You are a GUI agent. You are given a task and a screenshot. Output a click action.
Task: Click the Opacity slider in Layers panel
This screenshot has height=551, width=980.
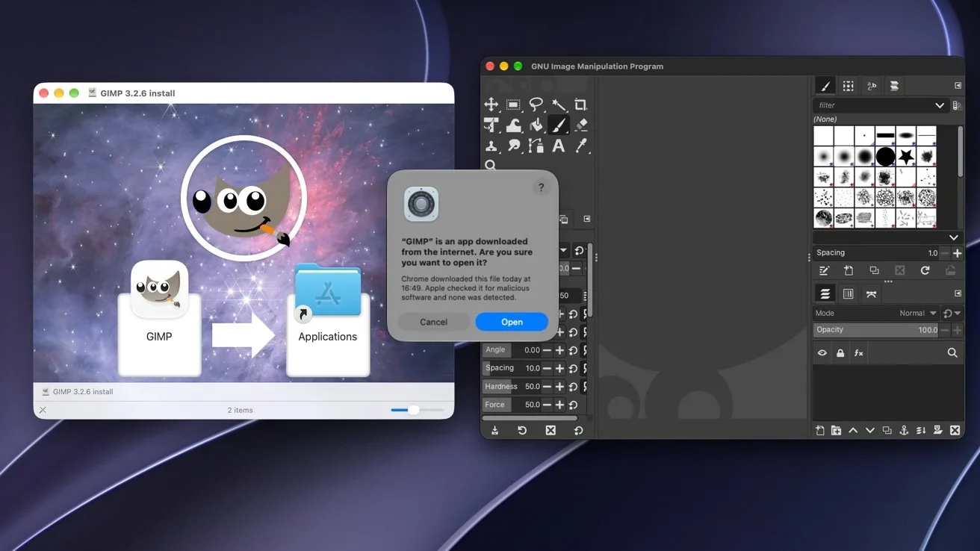pos(876,330)
